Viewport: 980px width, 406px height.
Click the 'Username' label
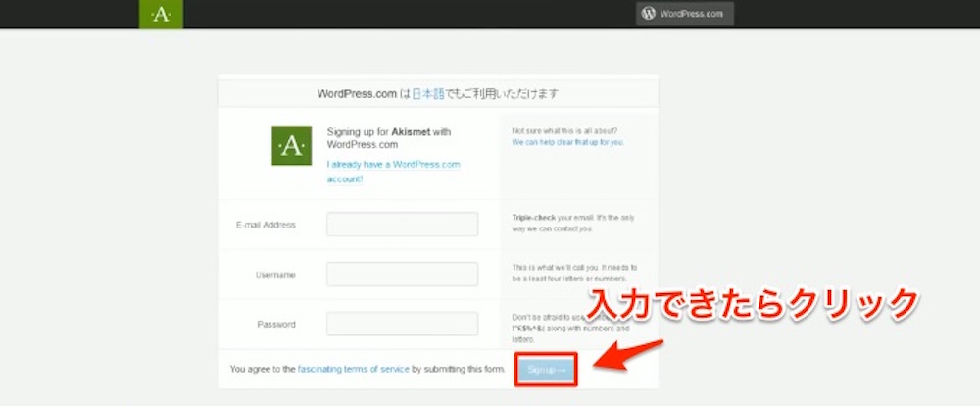[275, 275]
